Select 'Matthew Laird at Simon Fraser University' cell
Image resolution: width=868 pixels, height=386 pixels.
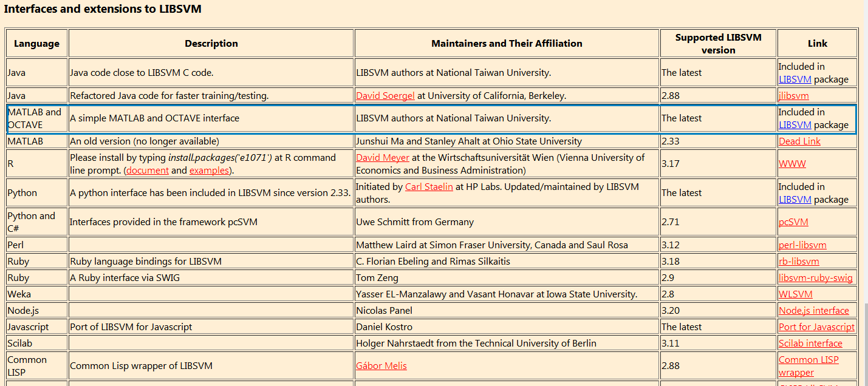pyautogui.click(x=507, y=245)
